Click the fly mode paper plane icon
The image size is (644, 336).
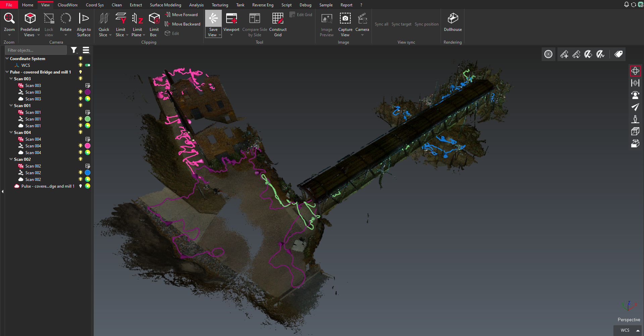coord(635,107)
